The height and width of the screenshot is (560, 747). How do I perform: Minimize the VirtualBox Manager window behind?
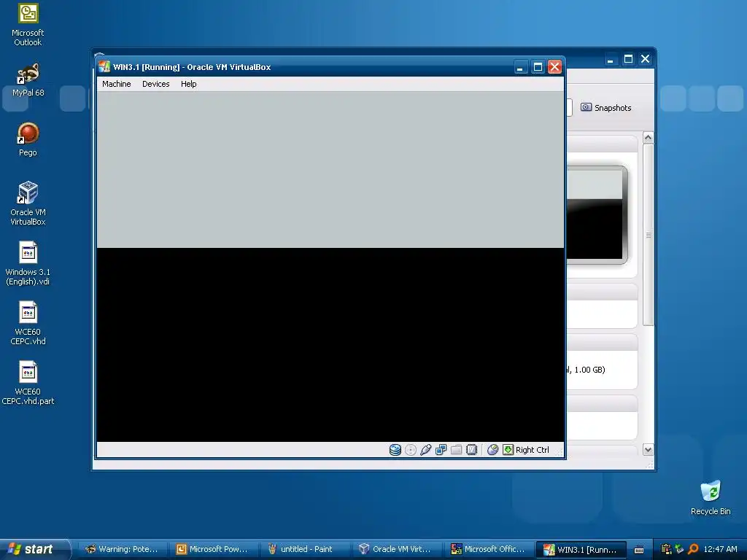[611, 58]
